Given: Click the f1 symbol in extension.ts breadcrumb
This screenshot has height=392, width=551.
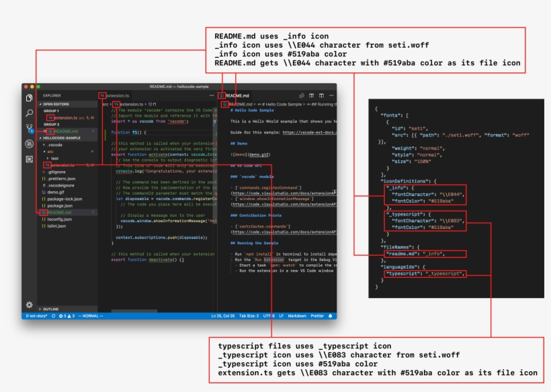Looking at the screenshot, I should [153, 104].
